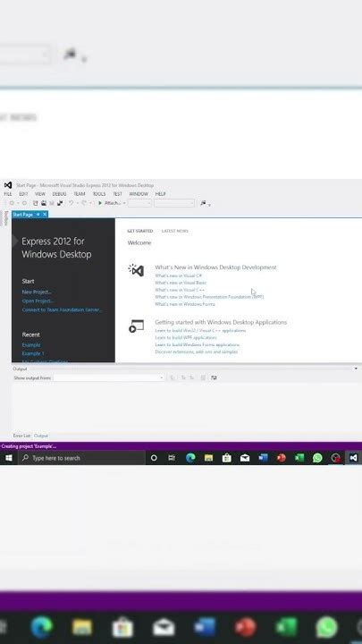This screenshot has height=644, width=362.
Task: Click Find Message in Code output icon
Action: click(x=173, y=377)
